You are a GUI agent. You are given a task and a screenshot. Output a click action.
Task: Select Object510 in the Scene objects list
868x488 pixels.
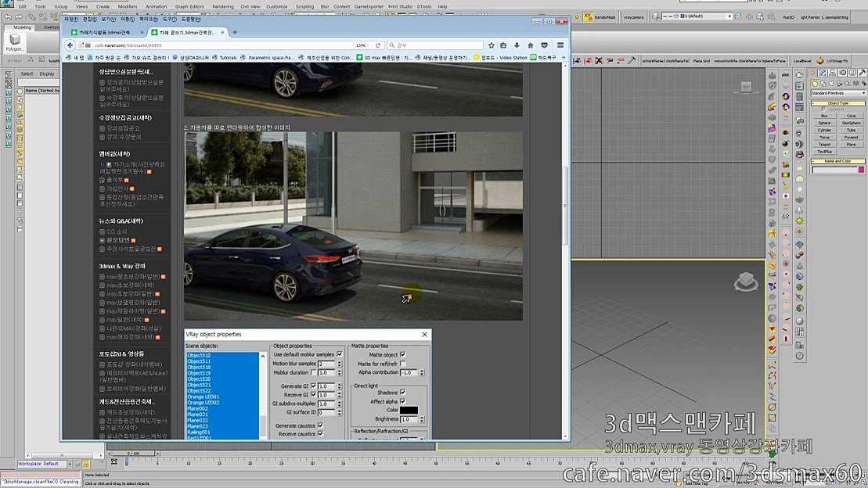point(199,355)
